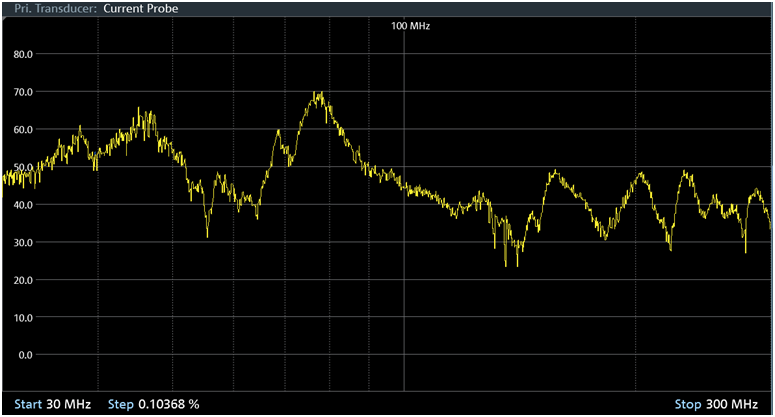Click the trace's starting point at the left edge

tap(4, 178)
